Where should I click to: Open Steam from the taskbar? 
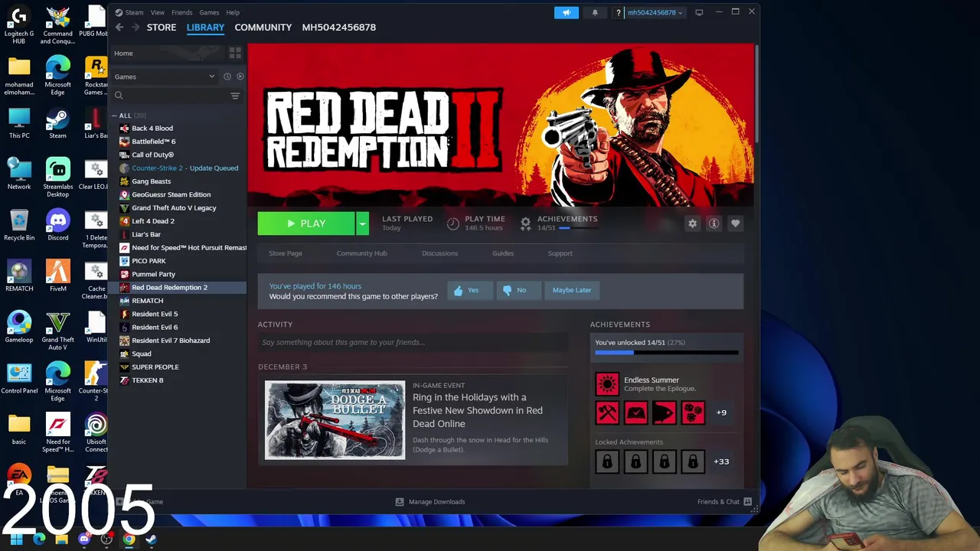pyautogui.click(x=151, y=539)
